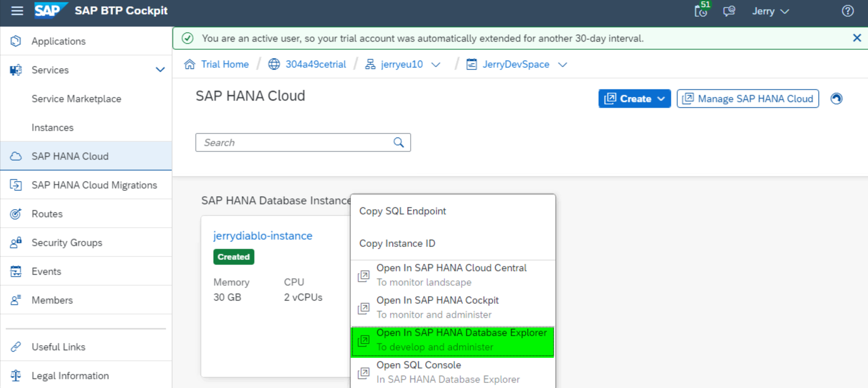Expand the Jerry user menu
The image size is (868, 388).
tap(770, 11)
